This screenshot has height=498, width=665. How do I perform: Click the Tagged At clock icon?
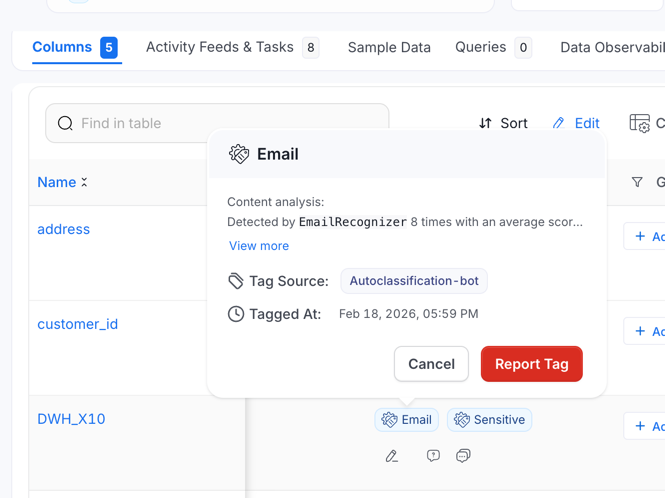point(236,314)
